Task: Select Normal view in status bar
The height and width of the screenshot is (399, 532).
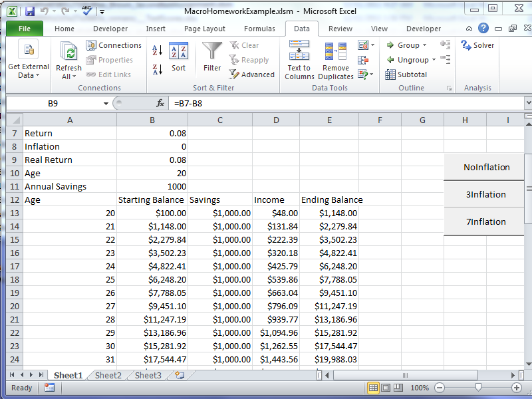Action: 374,388
